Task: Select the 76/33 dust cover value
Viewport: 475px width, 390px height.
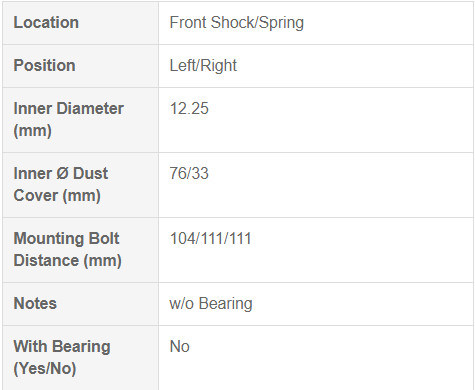Action: (189, 173)
